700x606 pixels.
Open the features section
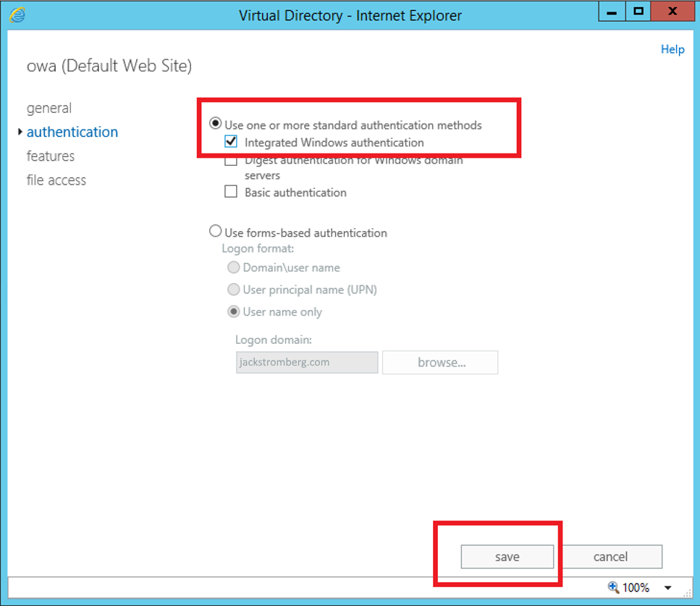pyautogui.click(x=51, y=156)
